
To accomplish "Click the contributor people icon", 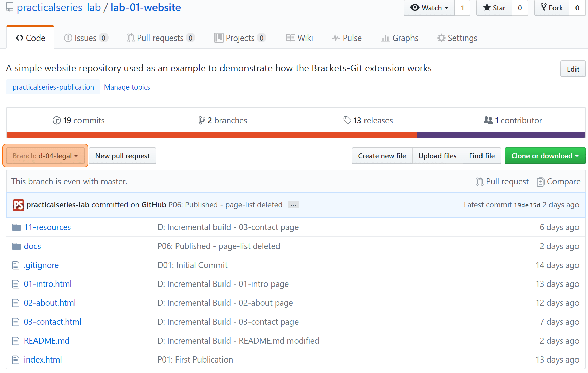I will 488,120.
